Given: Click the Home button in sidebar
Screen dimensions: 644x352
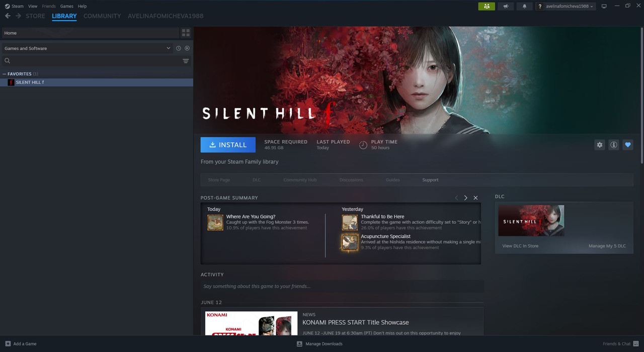Looking at the screenshot, I should pos(90,33).
